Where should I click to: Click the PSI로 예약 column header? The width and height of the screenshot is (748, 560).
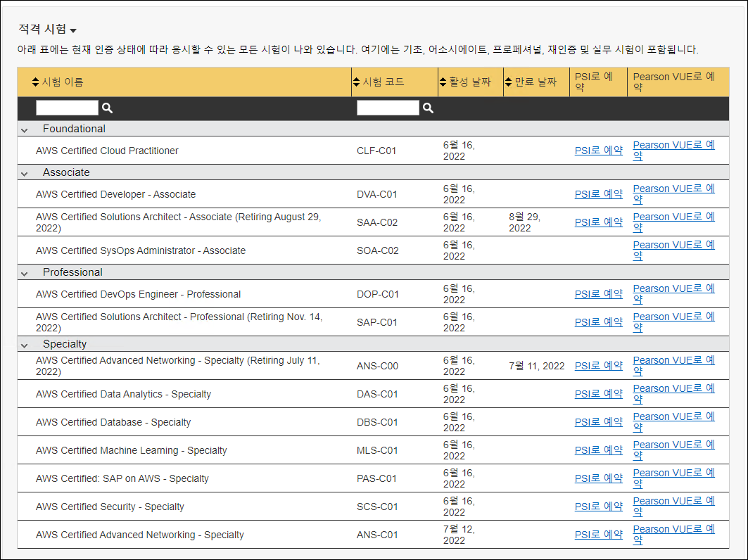click(594, 82)
